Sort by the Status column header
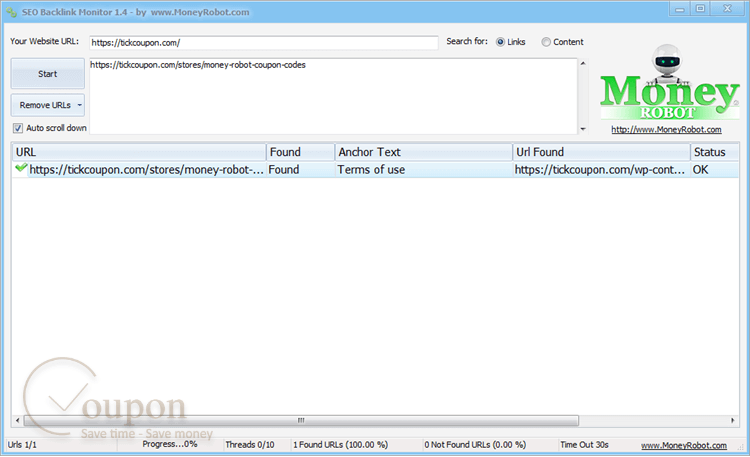Image resolution: width=750 pixels, height=457 pixels. pos(715,152)
